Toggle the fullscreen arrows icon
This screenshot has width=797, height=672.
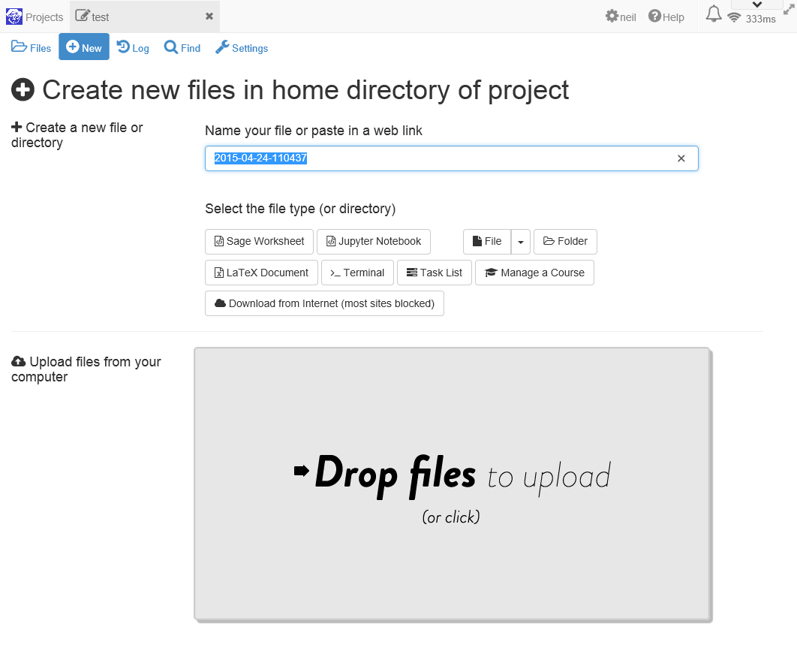click(x=788, y=8)
